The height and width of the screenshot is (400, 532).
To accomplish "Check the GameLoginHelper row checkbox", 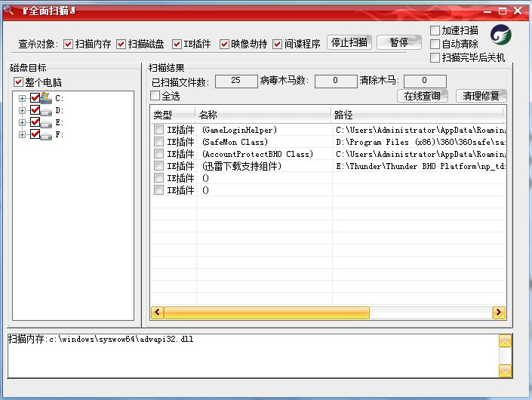I will (158, 130).
